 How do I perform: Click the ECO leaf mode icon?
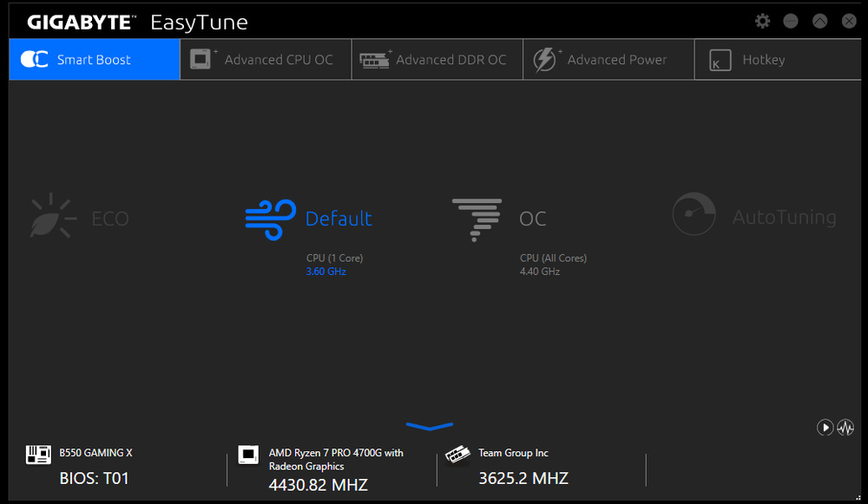coord(54,217)
